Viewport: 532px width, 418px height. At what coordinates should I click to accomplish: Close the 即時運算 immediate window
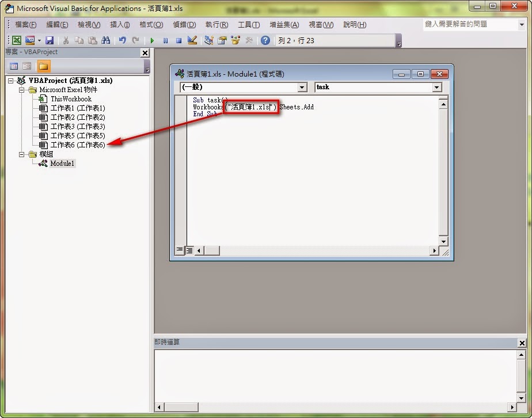tap(522, 343)
